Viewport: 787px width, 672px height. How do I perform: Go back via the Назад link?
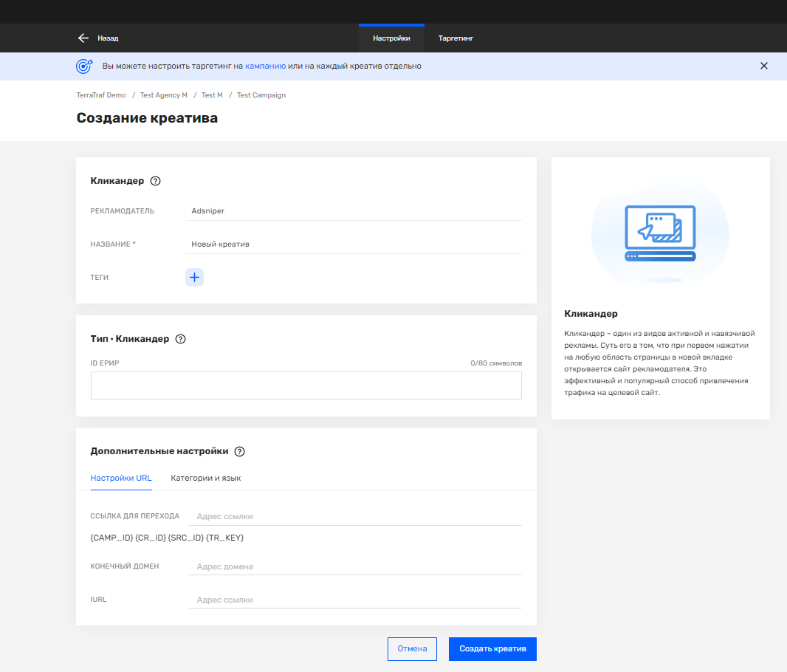[x=108, y=38]
